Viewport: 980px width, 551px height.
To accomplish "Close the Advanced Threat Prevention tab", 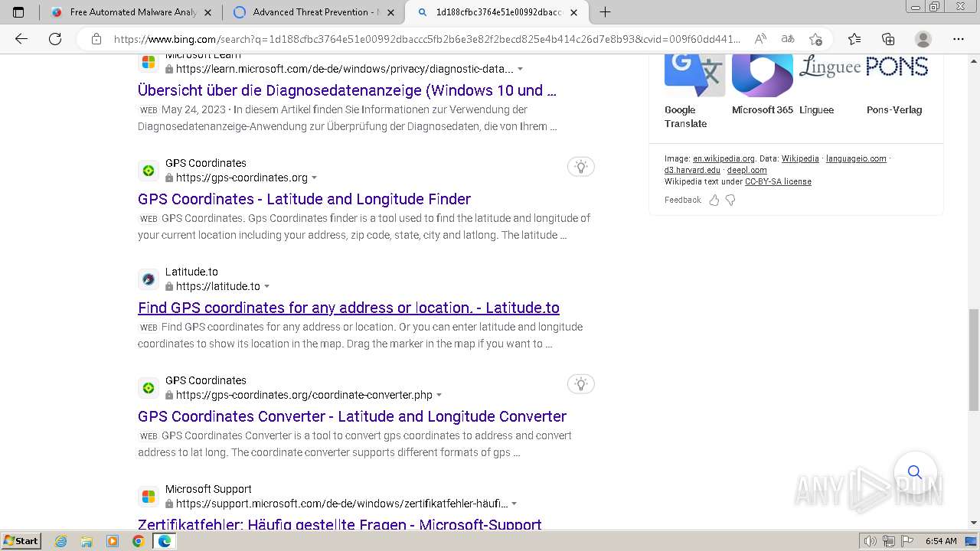I will (390, 12).
